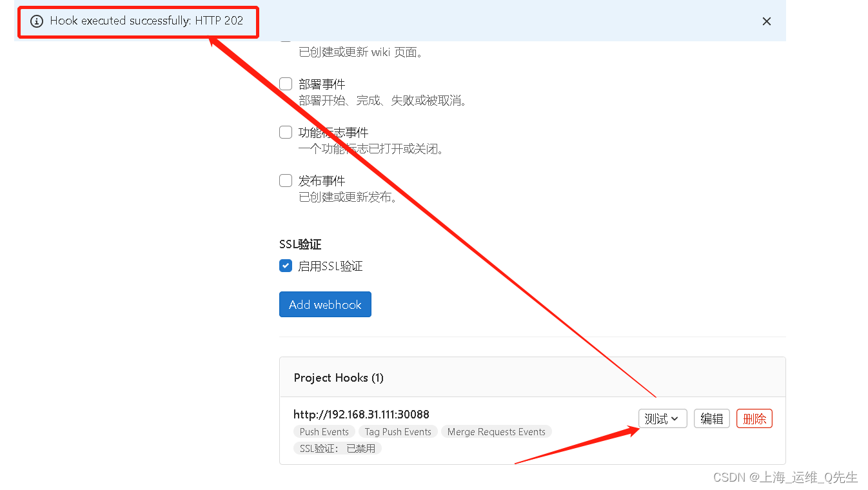Click the info icon in alert banner

(x=37, y=21)
